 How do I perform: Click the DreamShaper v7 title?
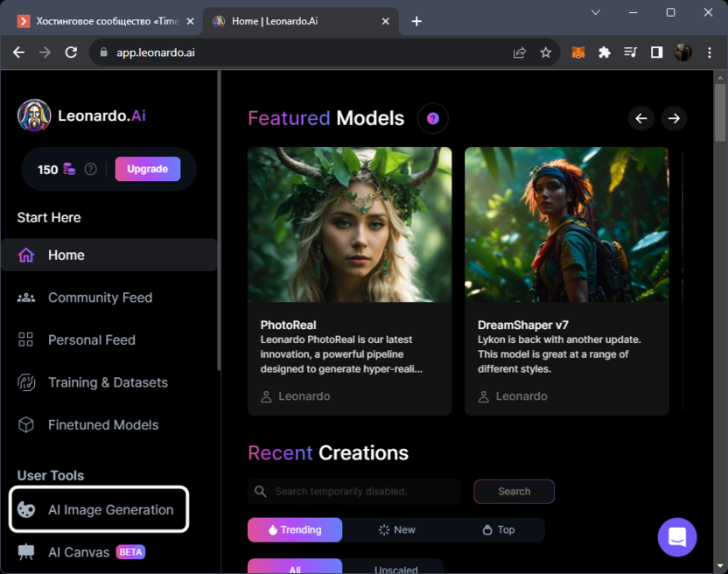tap(522, 325)
